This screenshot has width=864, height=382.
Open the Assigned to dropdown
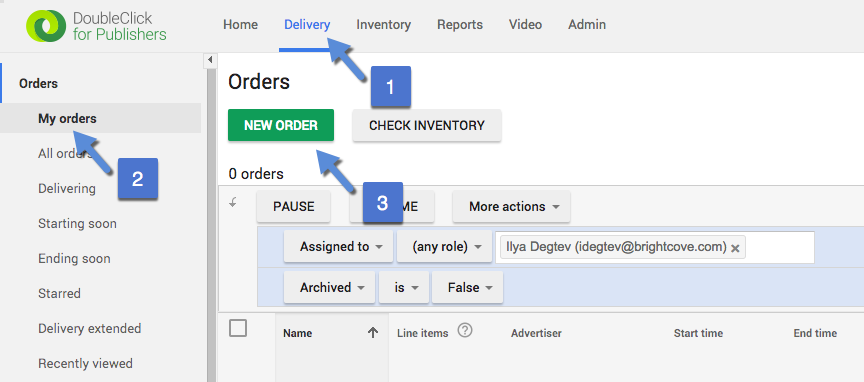338,246
